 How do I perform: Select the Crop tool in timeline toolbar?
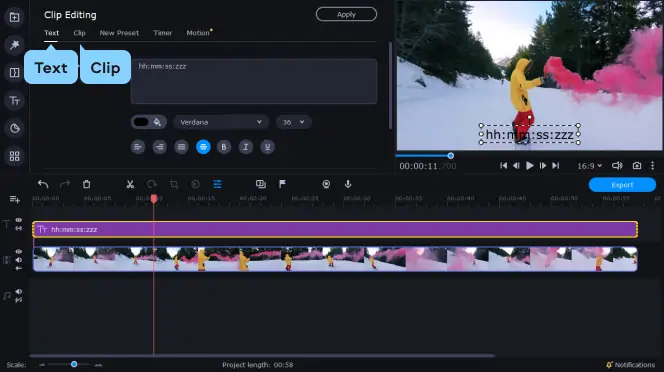pyautogui.click(x=174, y=184)
